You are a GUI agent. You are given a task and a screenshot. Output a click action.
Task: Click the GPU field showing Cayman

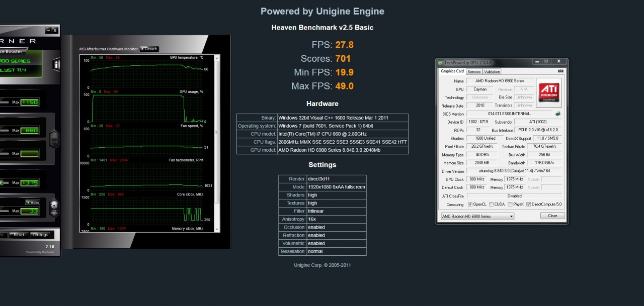click(x=480, y=89)
